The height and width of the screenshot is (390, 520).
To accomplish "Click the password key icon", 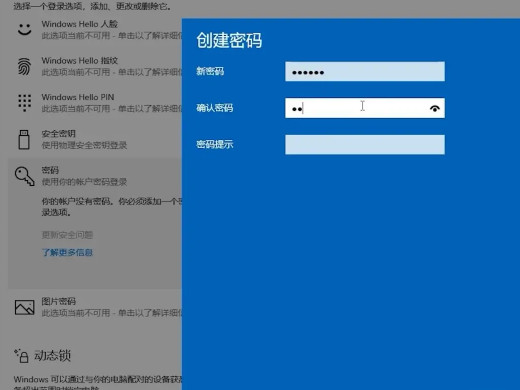I will click(25, 176).
